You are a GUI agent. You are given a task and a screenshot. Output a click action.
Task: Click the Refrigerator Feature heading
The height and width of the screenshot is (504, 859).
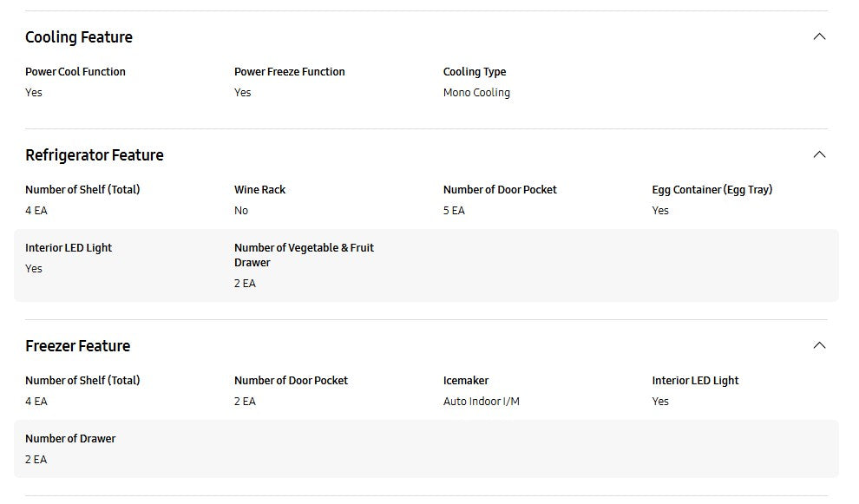[95, 155]
